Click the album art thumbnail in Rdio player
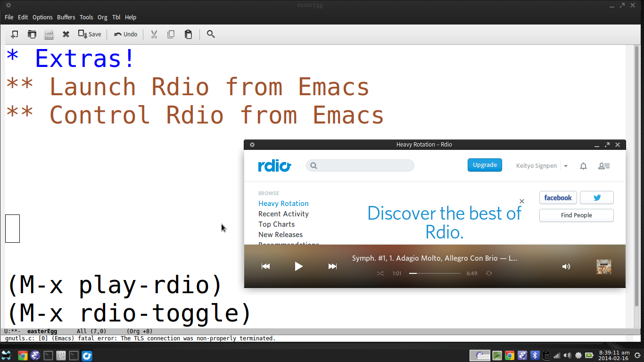 (x=604, y=267)
